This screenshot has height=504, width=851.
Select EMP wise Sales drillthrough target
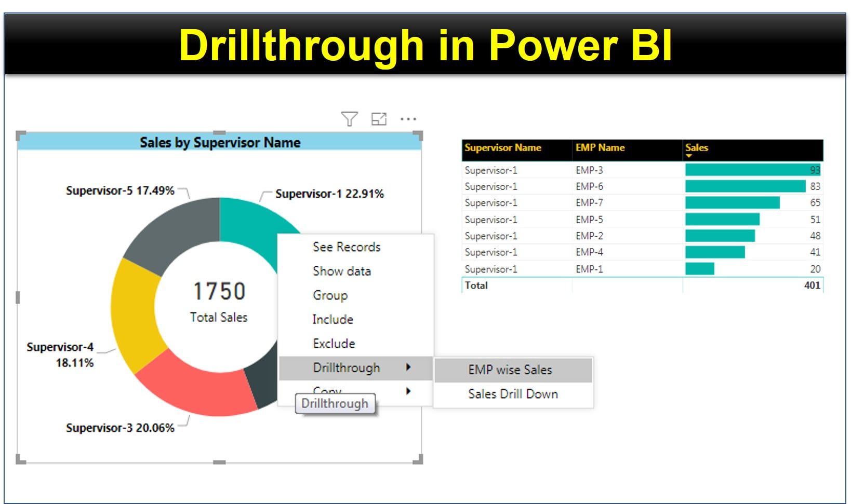pos(513,370)
